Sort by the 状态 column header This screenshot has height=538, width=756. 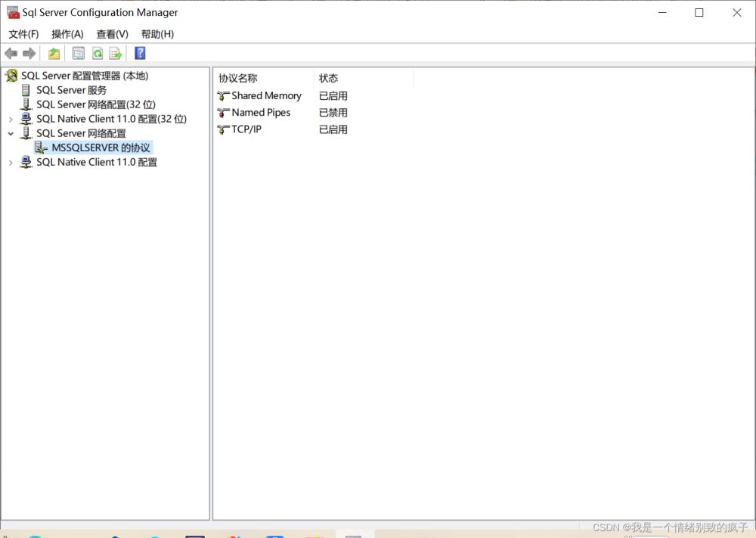364,78
